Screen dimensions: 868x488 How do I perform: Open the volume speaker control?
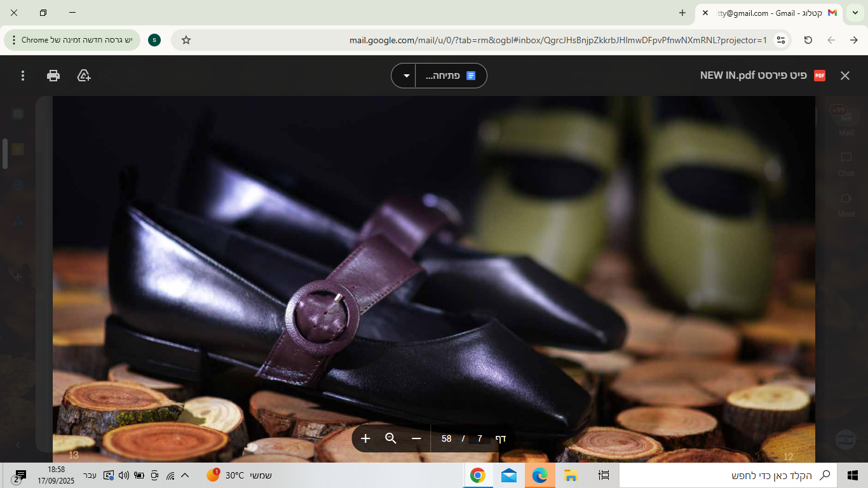pos(124,475)
